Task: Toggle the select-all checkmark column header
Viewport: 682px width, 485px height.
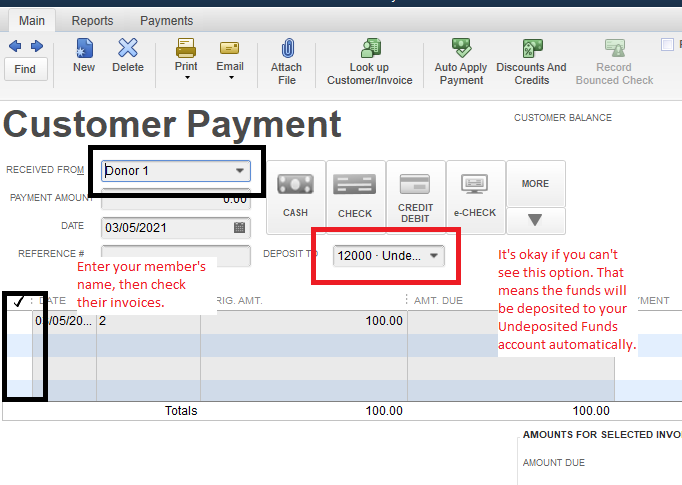Action: pos(18,301)
